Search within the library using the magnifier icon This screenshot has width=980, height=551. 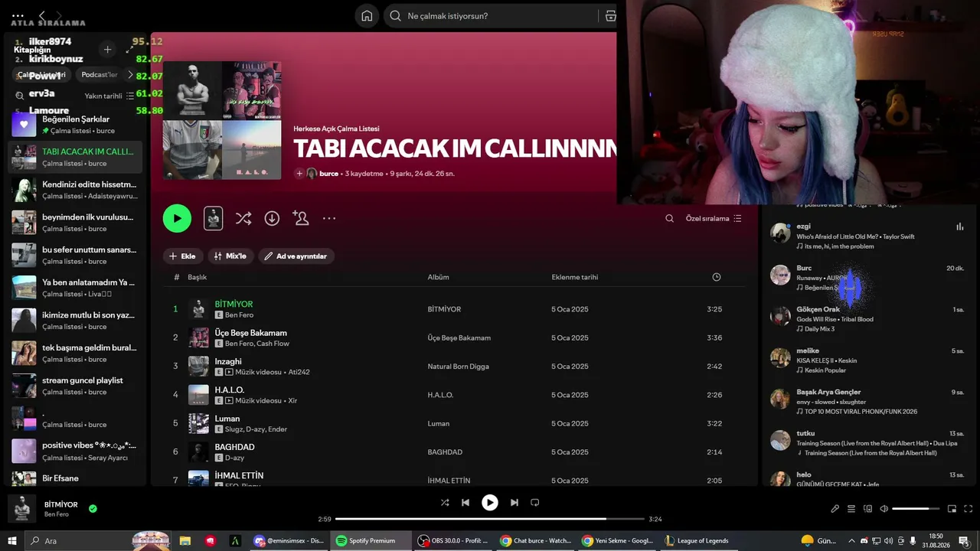(x=20, y=96)
